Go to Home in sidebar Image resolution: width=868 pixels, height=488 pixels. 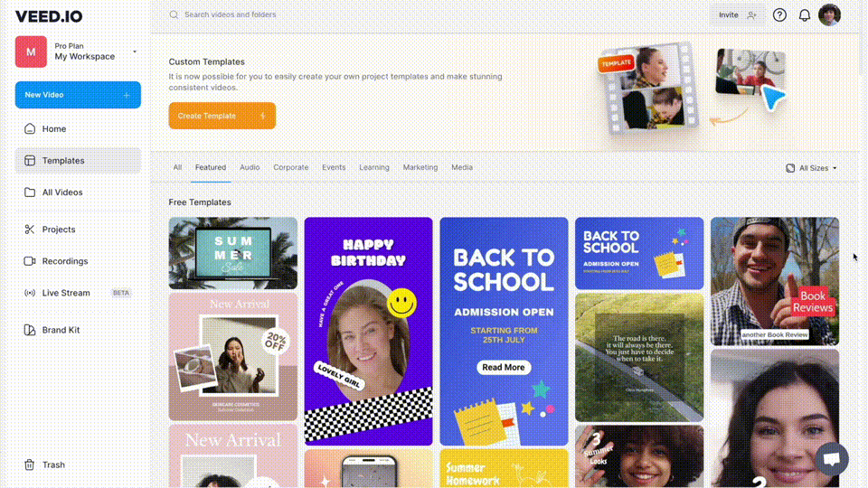pyautogui.click(x=78, y=129)
